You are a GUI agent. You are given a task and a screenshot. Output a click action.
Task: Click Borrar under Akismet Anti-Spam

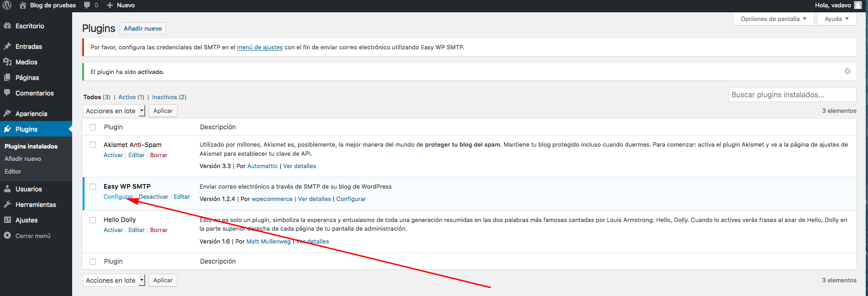(x=159, y=155)
